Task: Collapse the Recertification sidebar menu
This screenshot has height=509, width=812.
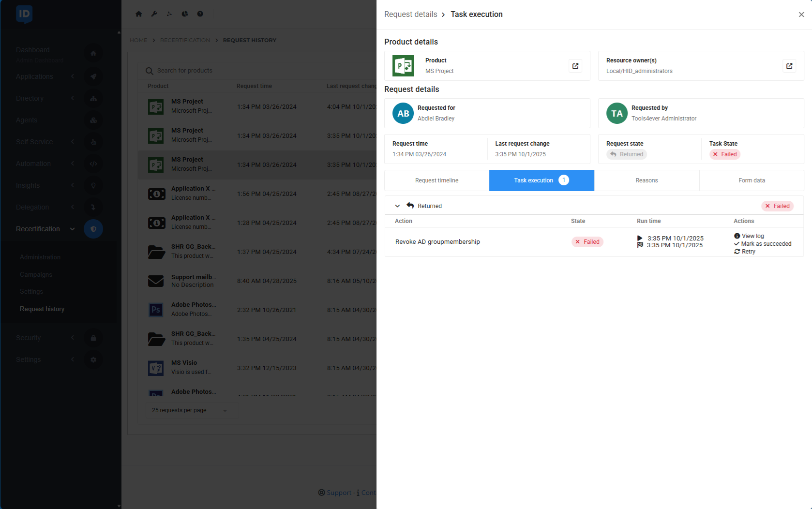Action: [x=72, y=229]
